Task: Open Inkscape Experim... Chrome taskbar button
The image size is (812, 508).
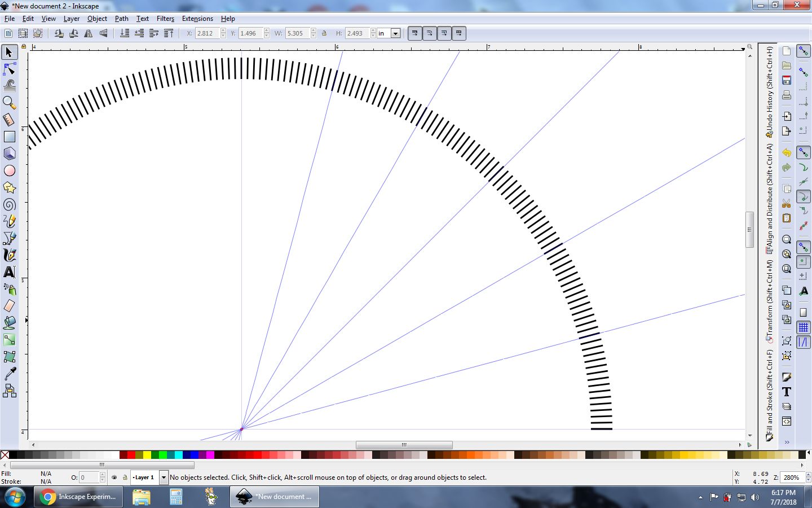Action: [x=78, y=497]
